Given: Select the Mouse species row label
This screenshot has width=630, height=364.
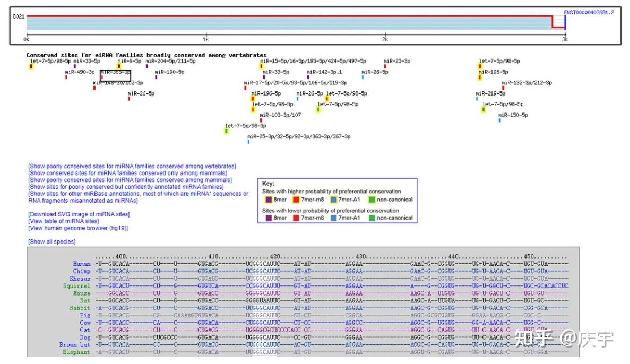Looking at the screenshot, I should (82, 293).
